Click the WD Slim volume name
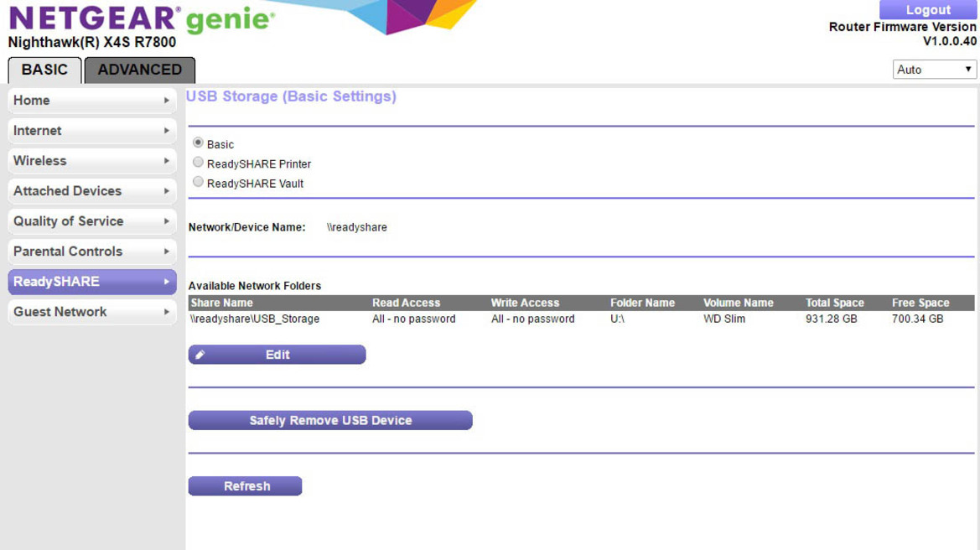Screen dimensions: 980x550 (724, 319)
